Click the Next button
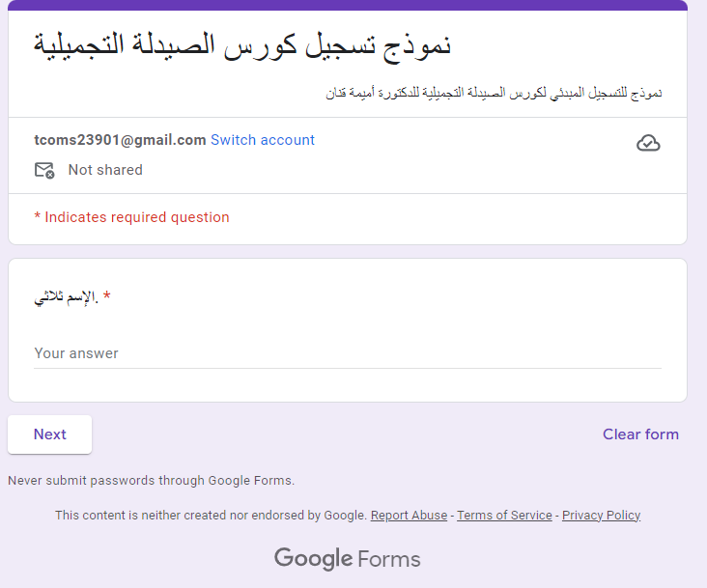This screenshot has height=588, width=707. pyautogui.click(x=49, y=434)
